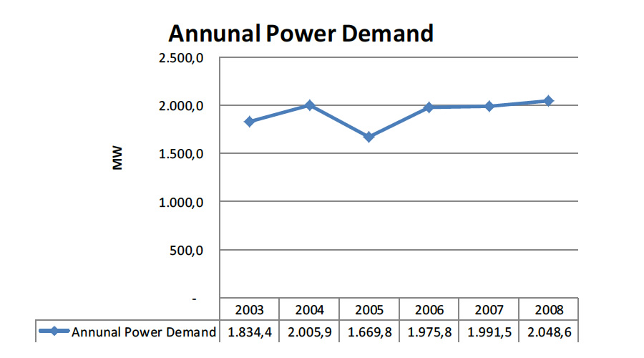Select the MW vertical axis label
The image size is (644, 358).
coord(118,158)
